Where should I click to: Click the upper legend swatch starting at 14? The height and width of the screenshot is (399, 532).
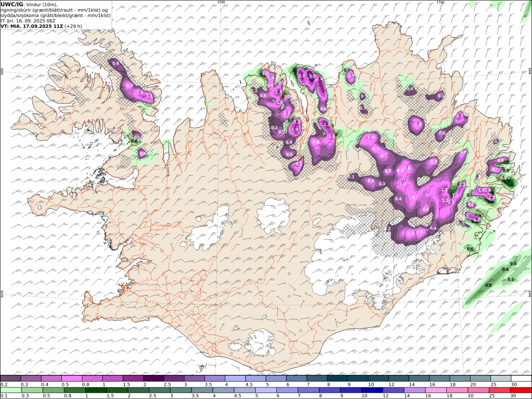pos(419,379)
